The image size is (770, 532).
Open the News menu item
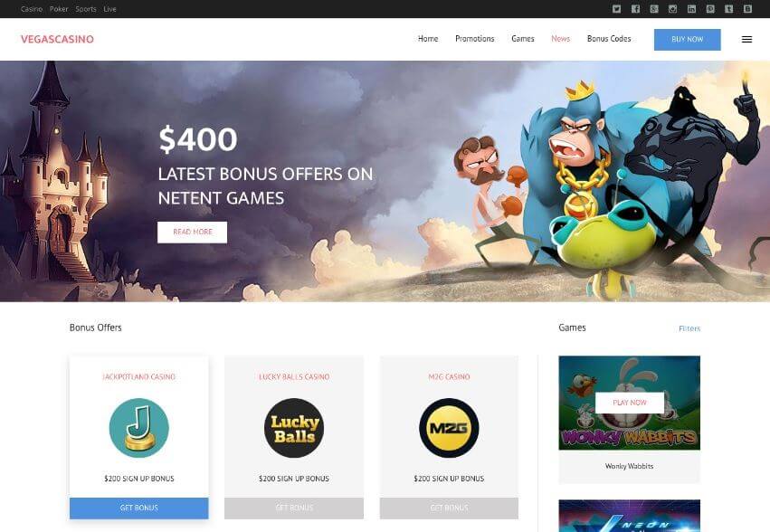pos(560,39)
